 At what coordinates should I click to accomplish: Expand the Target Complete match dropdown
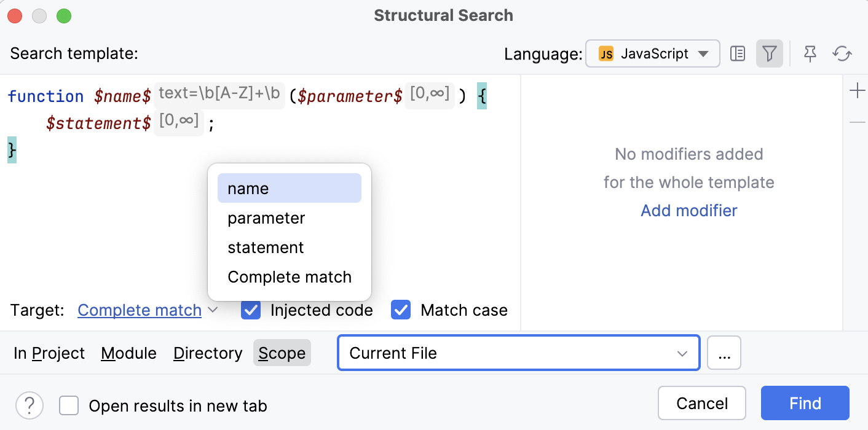click(146, 310)
